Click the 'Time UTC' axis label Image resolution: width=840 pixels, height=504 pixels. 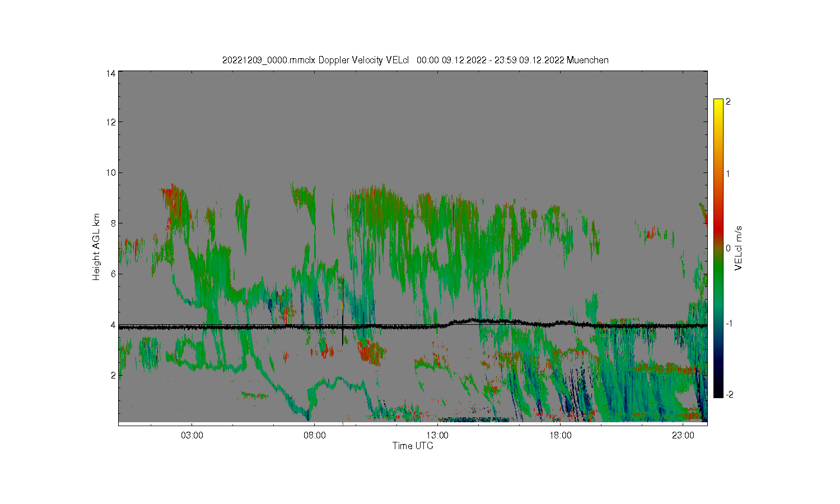pyautogui.click(x=413, y=446)
